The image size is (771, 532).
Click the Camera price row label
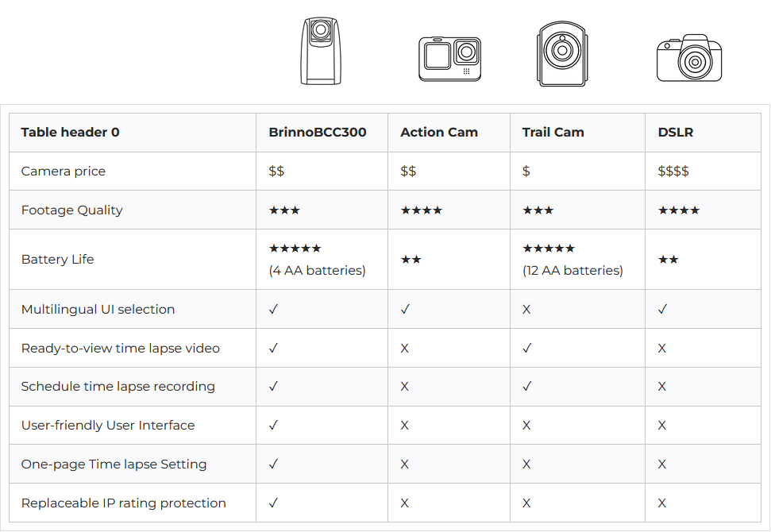click(x=64, y=171)
